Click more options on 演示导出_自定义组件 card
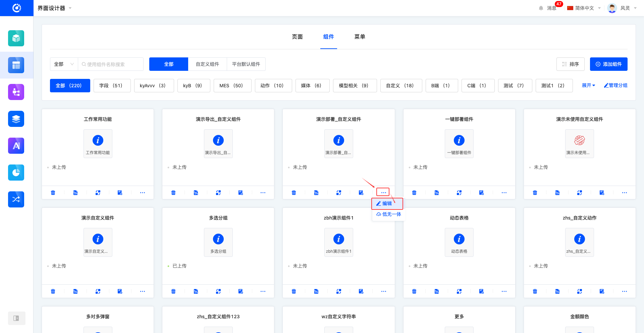The width and height of the screenshot is (644, 333). coord(263,193)
